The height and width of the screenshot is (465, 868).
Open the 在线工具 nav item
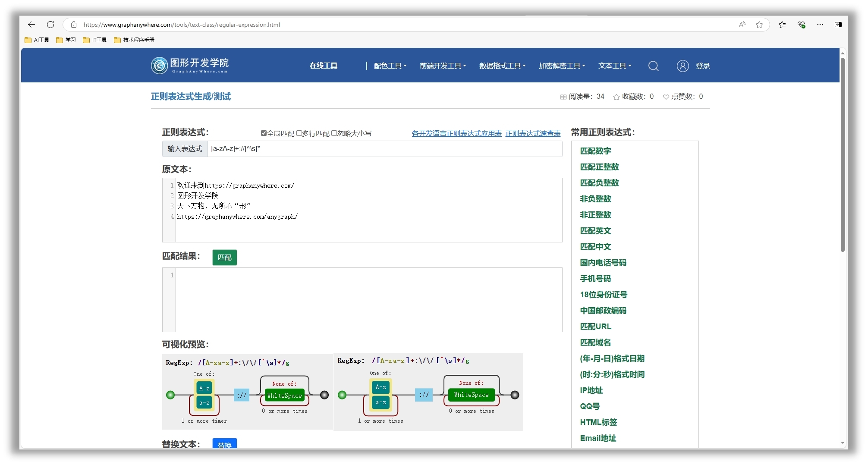[324, 66]
